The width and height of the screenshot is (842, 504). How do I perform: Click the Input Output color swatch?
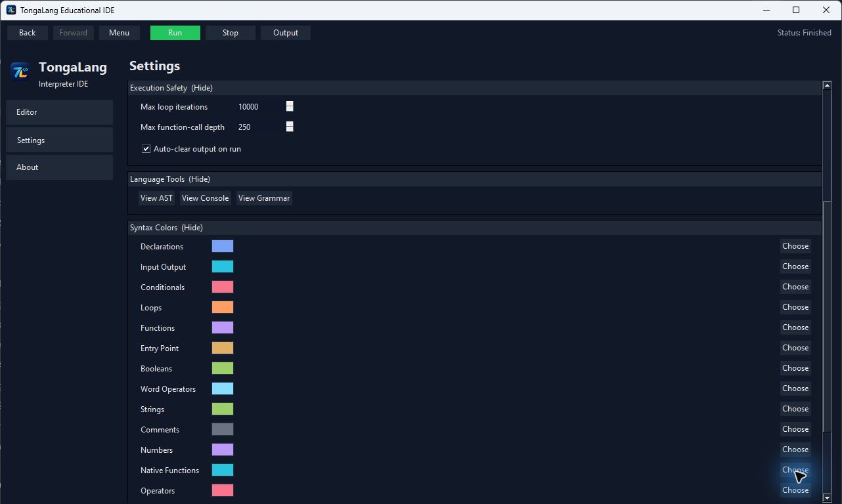click(223, 266)
